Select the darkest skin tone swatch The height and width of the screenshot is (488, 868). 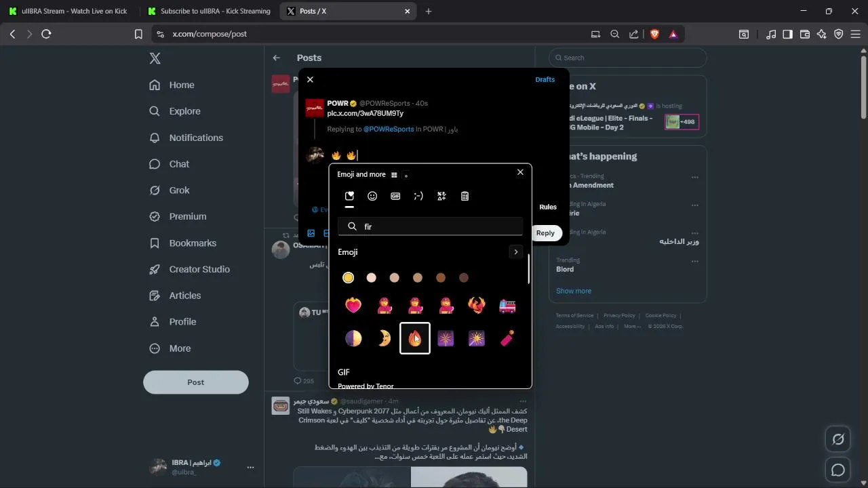[x=464, y=277]
